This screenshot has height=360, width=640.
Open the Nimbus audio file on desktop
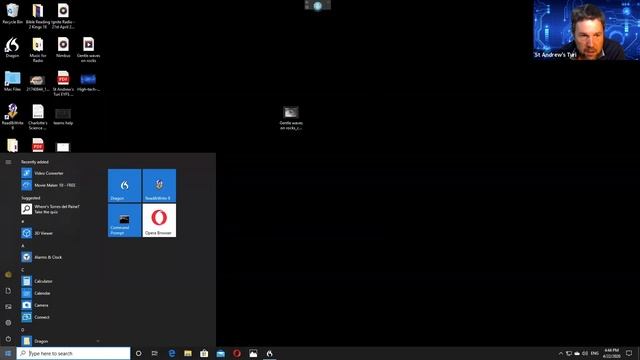63,47
